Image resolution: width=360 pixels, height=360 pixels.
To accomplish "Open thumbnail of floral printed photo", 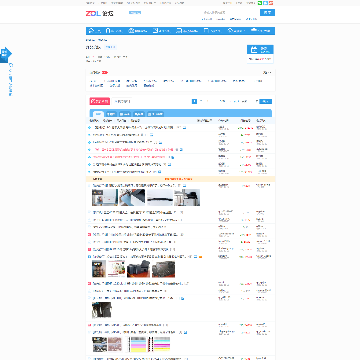I will [117, 269].
